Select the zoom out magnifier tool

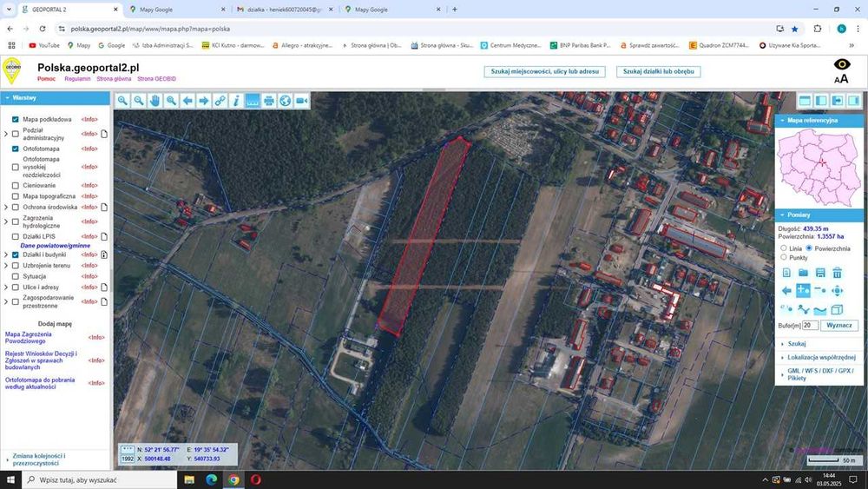(x=139, y=101)
